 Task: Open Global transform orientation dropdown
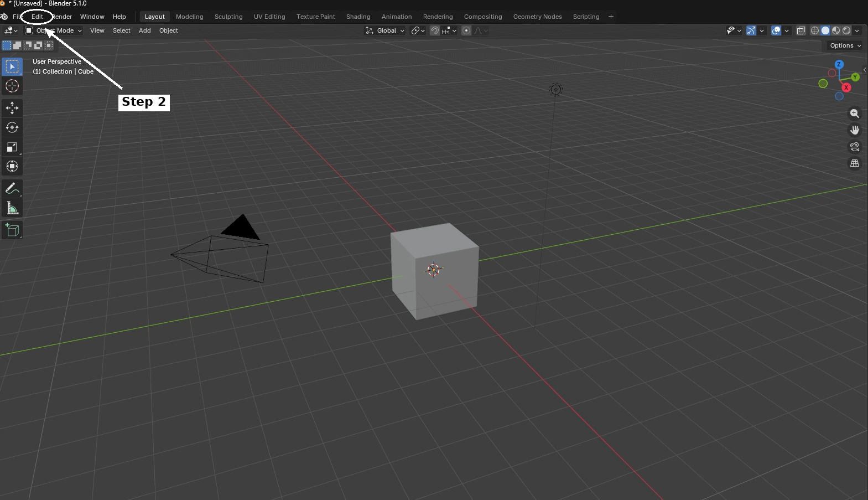[x=385, y=30]
